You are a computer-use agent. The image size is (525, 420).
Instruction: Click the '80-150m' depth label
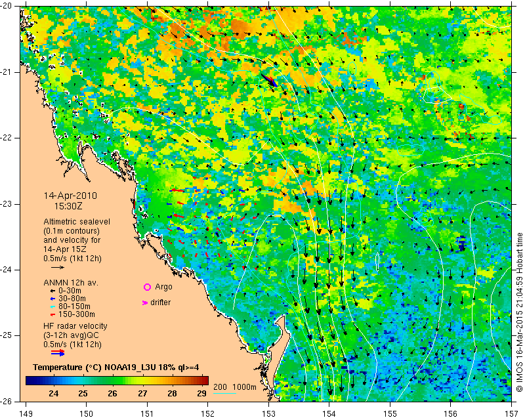click(x=74, y=306)
